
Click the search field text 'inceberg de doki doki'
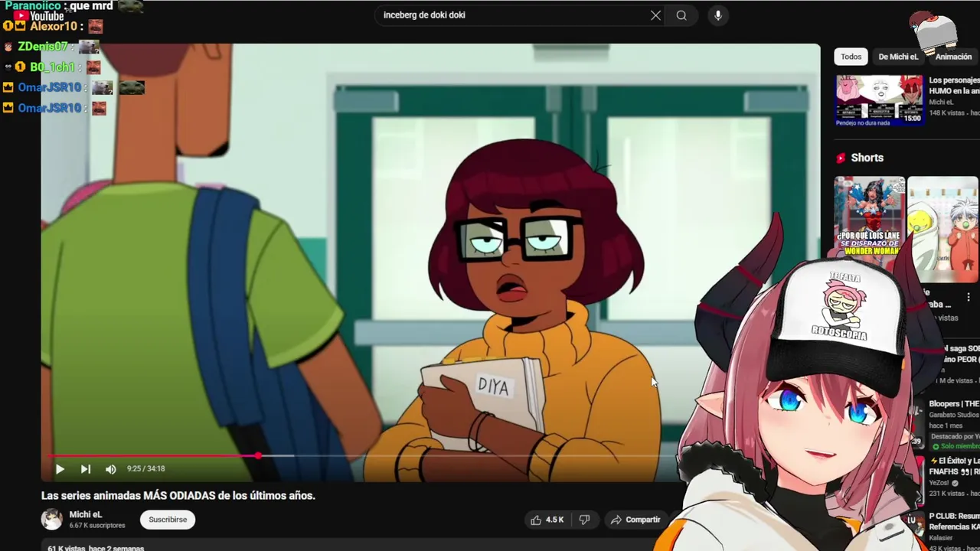pyautogui.click(x=424, y=15)
